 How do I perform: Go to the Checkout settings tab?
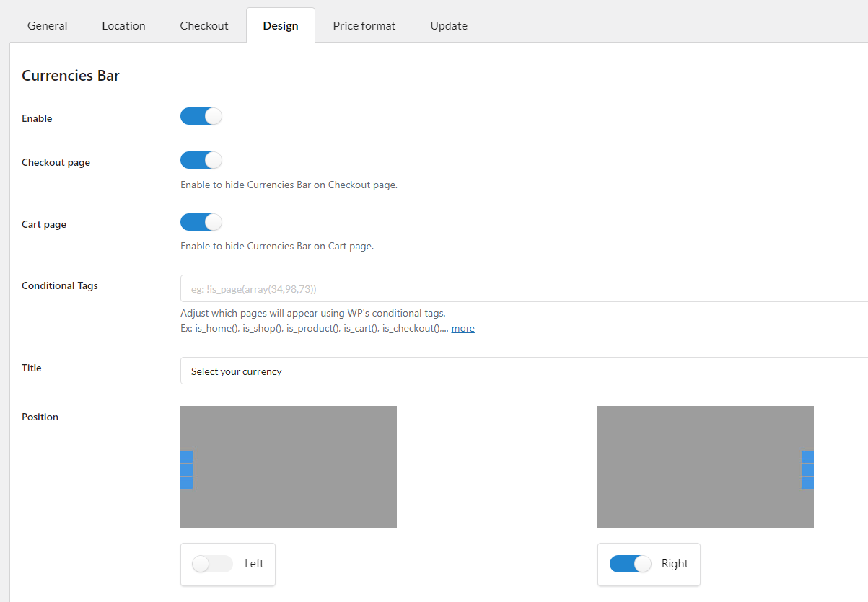pyautogui.click(x=204, y=26)
